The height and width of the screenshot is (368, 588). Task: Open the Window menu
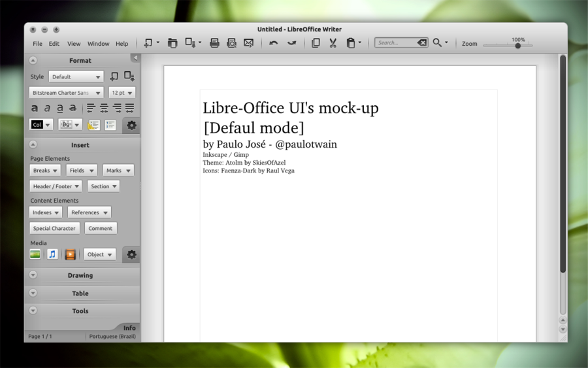pyautogui.click(x=98, y=44)
